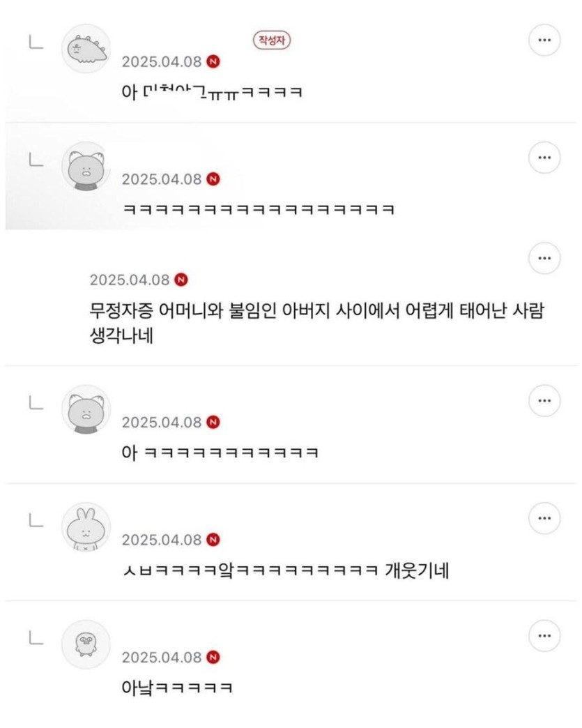Click the 2025.04.08 date on the duck comment
Viewport: 582px width, 728px height.
(162, 657)
